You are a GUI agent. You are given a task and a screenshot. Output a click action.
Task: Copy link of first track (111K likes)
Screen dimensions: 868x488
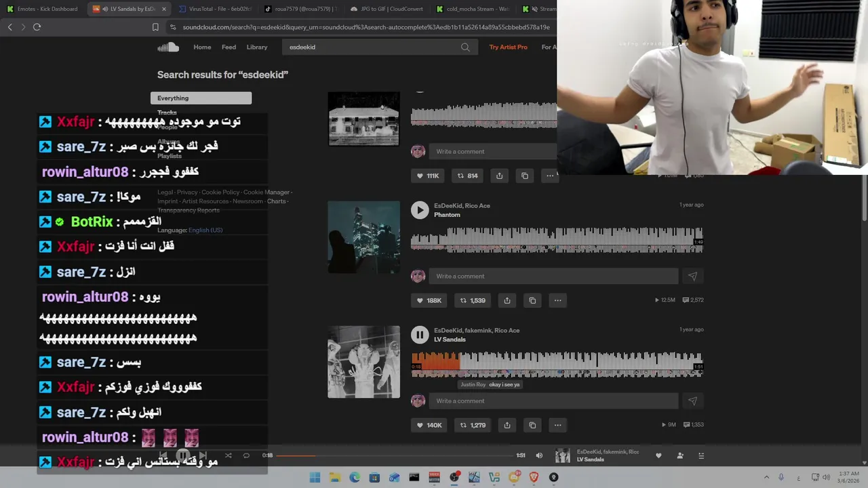[525, 176]
